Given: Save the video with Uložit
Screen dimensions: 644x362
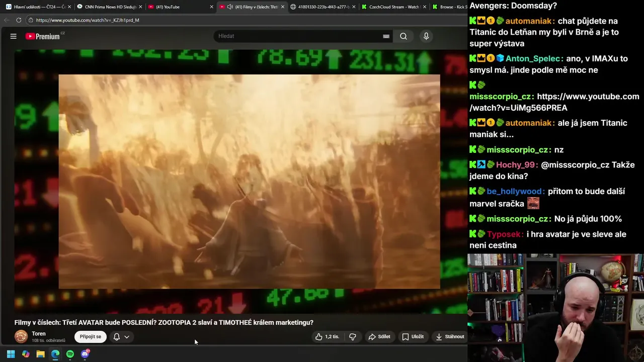Looking at the screenshot, I should [x=413, y=337].
